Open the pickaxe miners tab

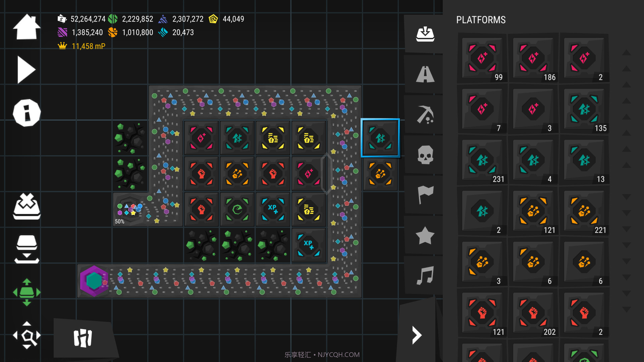(425, 115)
